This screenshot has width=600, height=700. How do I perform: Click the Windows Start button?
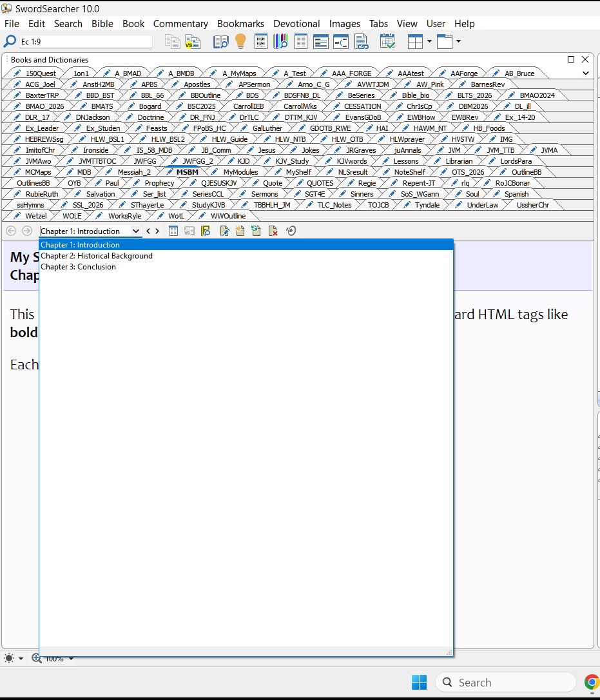(x=419, y=682)
